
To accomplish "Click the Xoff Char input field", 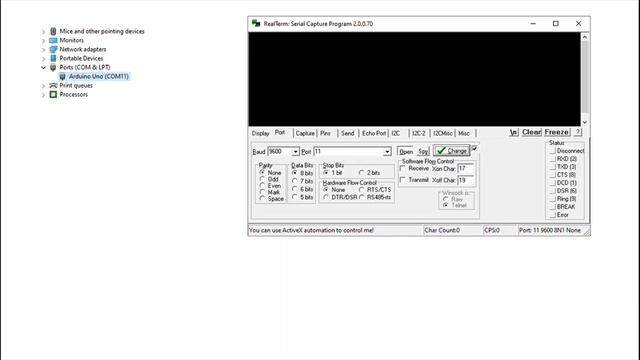I will coord(465,180).
